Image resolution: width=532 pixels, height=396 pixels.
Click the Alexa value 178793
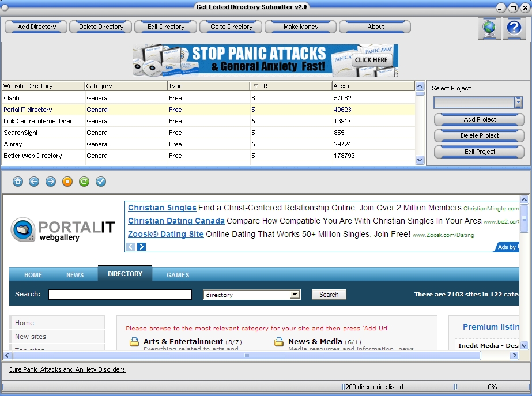coord(344,156)
